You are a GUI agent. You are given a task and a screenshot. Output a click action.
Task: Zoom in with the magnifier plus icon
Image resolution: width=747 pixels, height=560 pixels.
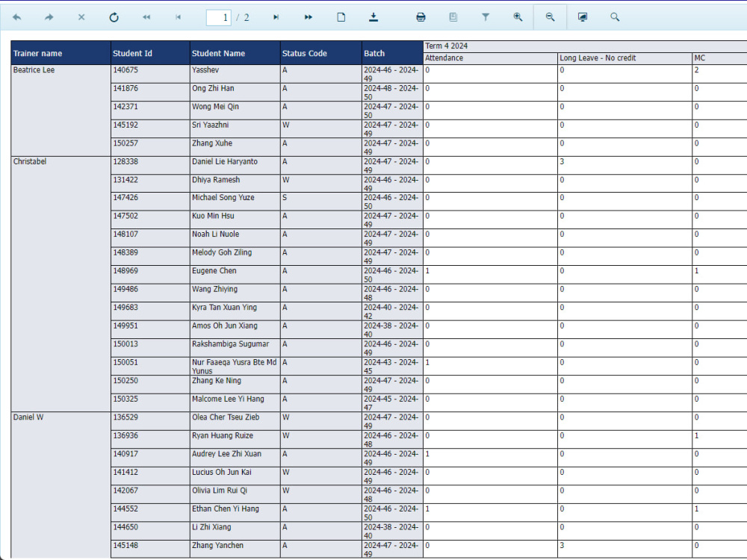518,17
